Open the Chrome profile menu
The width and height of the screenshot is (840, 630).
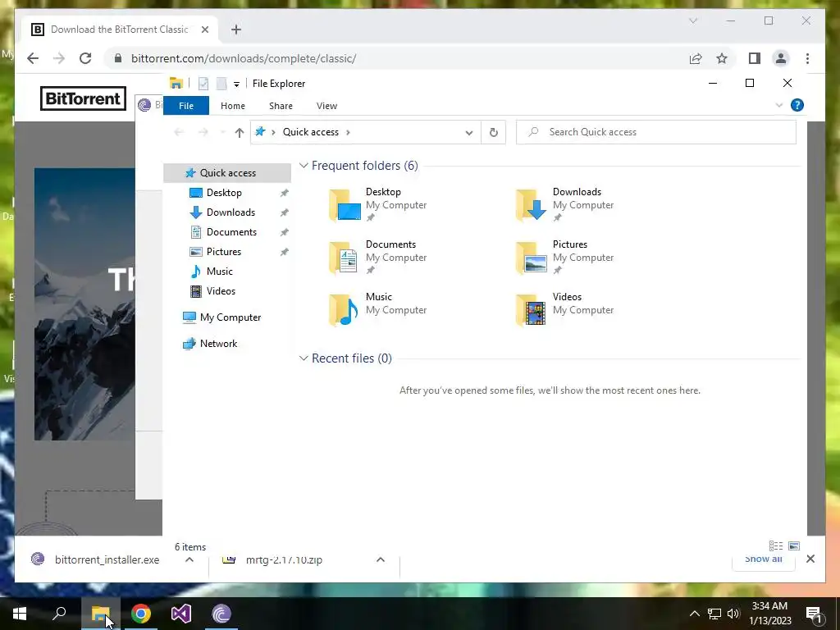click(x=781, y=58)
